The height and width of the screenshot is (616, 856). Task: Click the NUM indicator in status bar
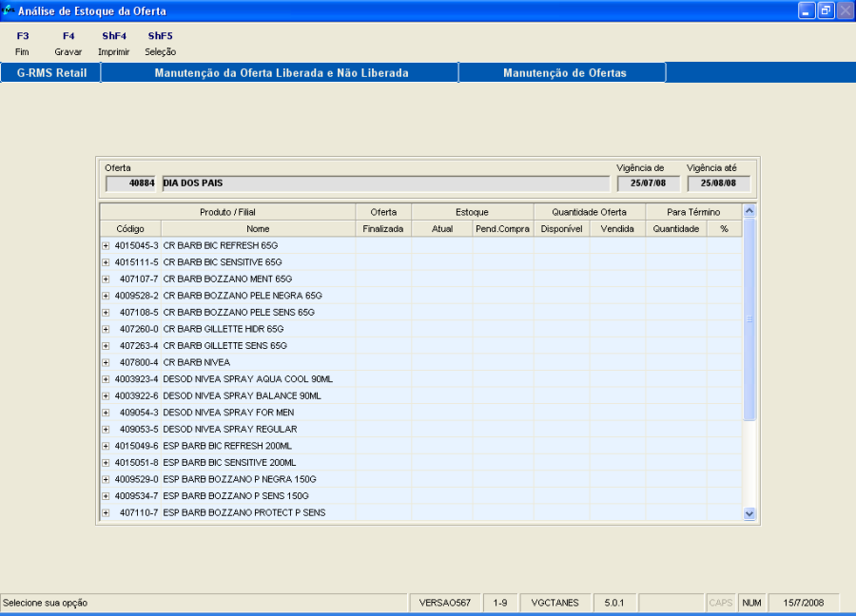751,603
